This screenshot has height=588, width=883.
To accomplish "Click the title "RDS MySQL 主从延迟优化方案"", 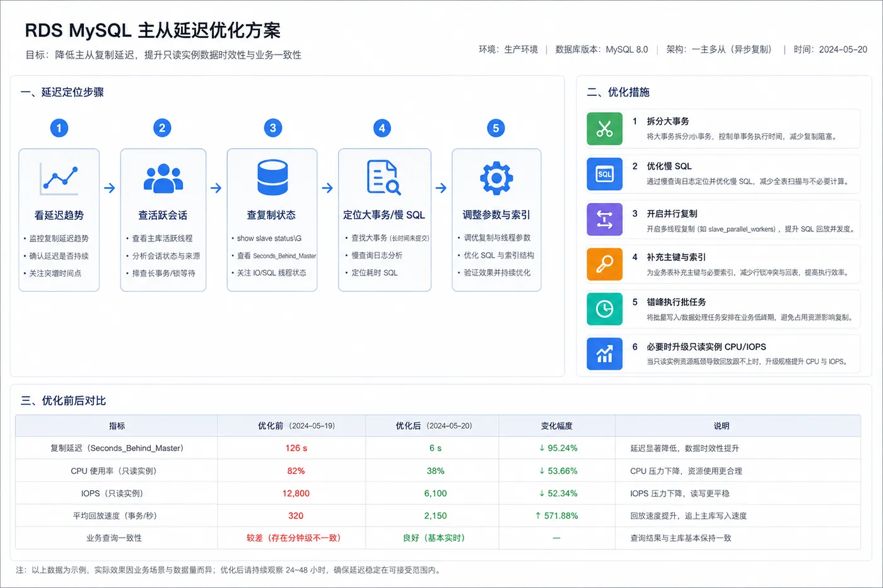I will [153, 30].
